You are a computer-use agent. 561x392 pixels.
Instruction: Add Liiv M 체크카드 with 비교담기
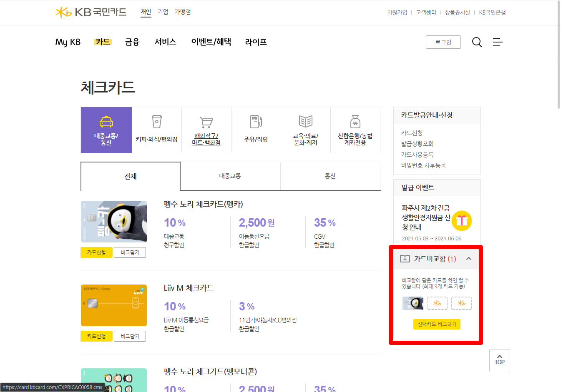pyautogui.click(x=130, y=336)
